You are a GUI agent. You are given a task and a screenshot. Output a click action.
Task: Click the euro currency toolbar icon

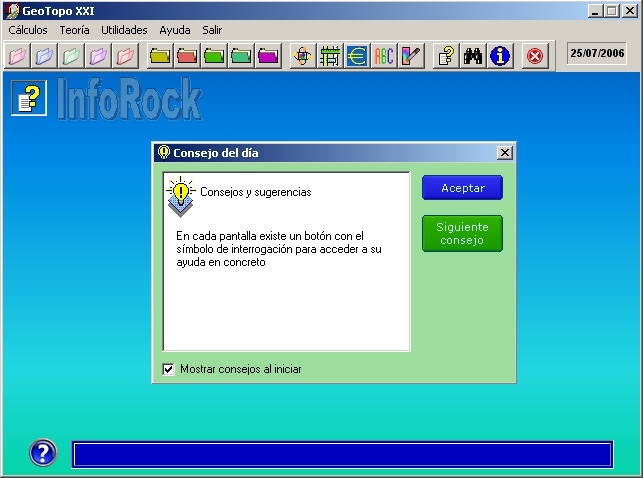coord(357,56)
